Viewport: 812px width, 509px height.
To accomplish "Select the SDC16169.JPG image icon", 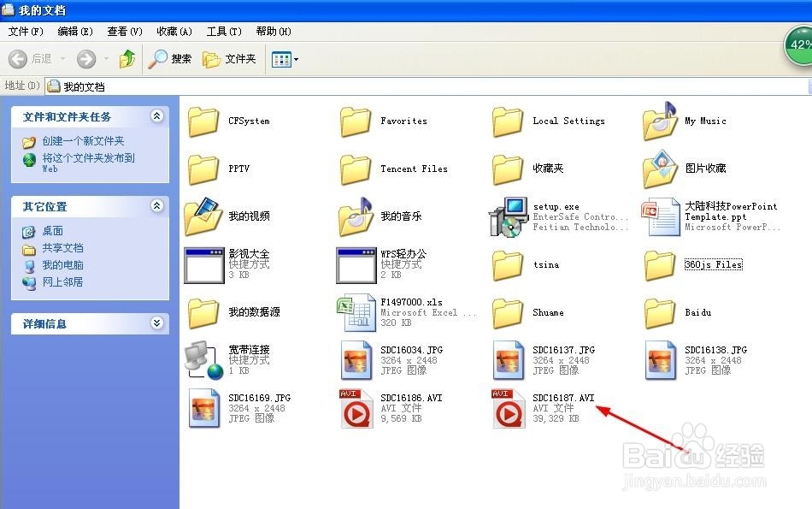I will pos(204,408).
